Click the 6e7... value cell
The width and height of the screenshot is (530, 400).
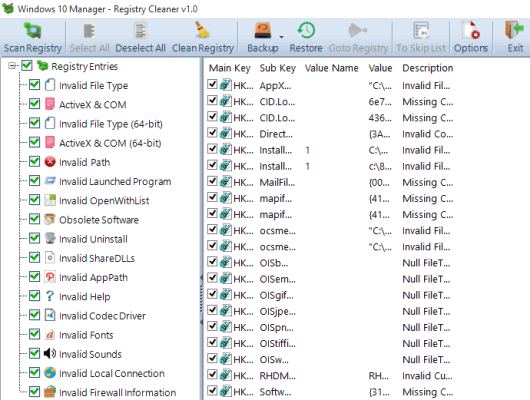[380, 101]
